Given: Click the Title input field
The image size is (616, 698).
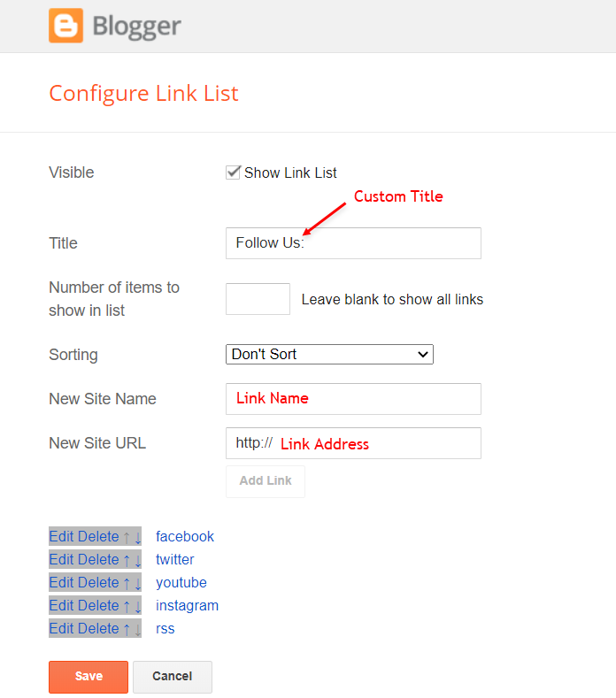Looking at the screenshot, I should coord(353,243).
